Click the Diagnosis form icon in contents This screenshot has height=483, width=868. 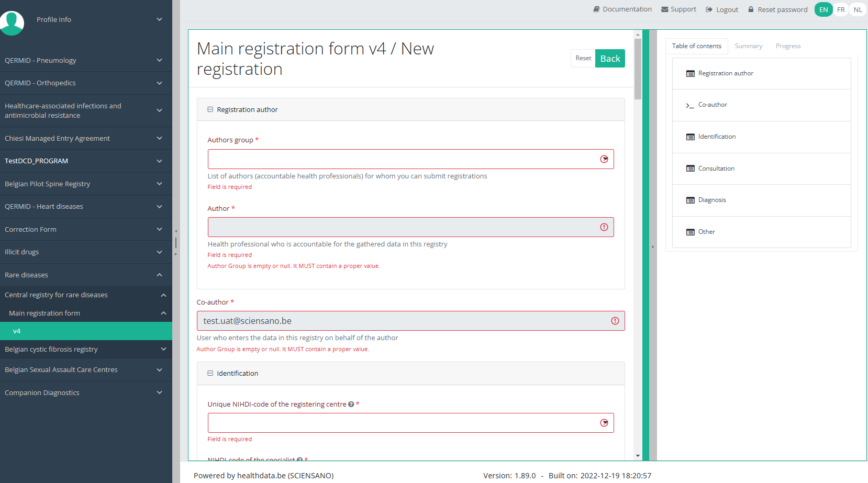click(690, 200)
